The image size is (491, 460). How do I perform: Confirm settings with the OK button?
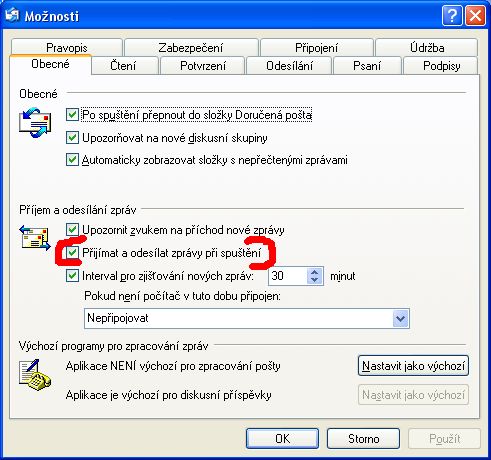pos(282,439)
